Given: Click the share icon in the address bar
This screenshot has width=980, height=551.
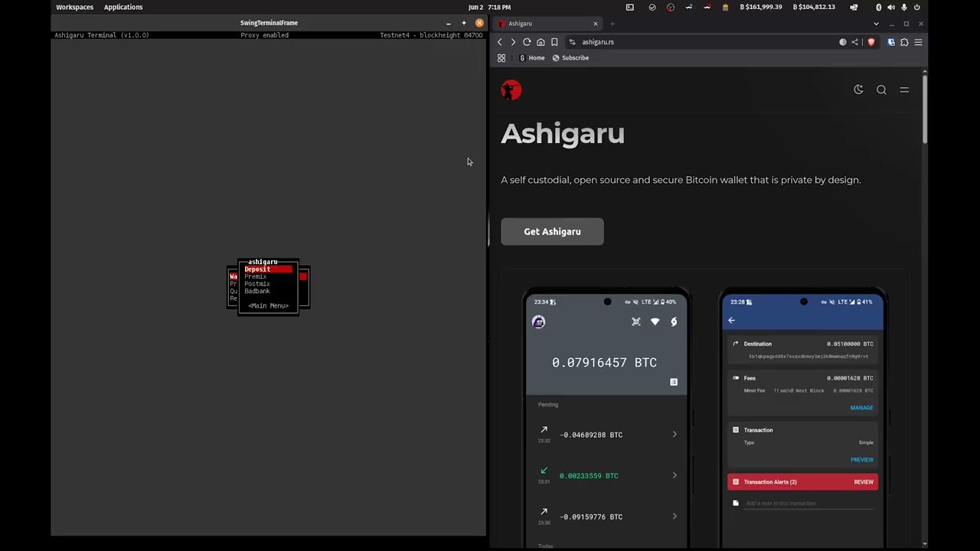Looking at the screenshot, I should 855,42.
